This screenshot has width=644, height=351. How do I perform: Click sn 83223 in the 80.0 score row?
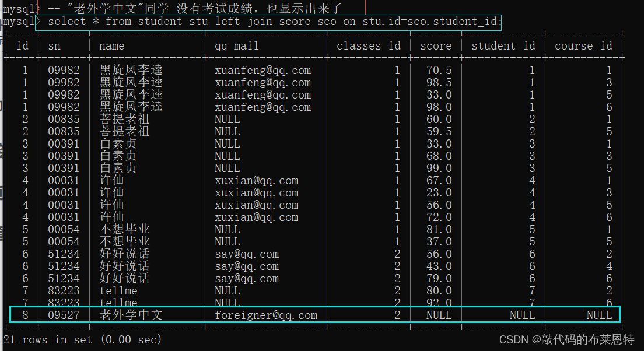[x=64, y=290]
